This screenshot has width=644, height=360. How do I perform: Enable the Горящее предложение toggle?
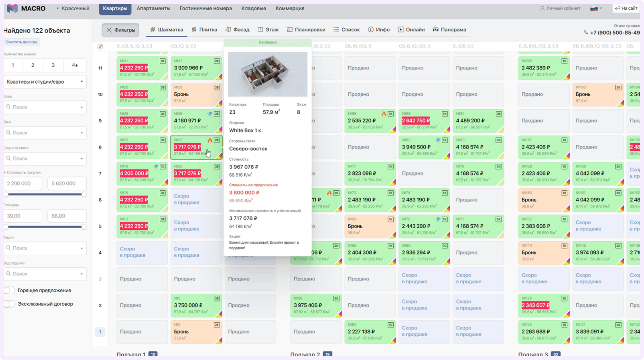[9, 290]
